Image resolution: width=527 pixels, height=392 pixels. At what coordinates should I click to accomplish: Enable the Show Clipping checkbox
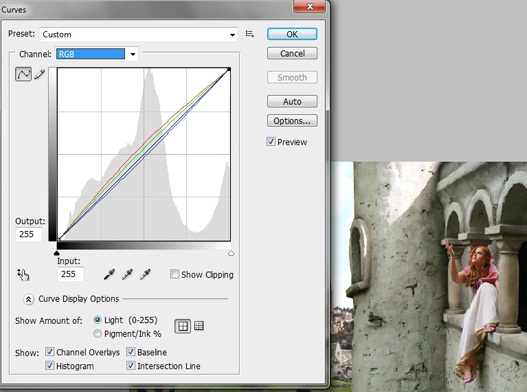tap(174, 274)
